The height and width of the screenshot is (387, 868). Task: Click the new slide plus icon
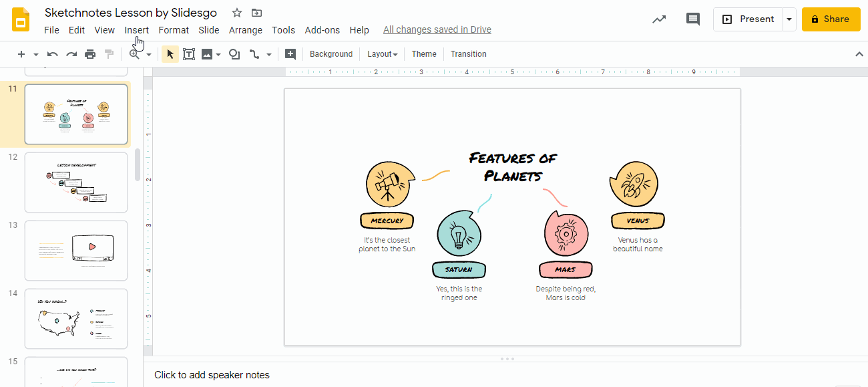21,54
